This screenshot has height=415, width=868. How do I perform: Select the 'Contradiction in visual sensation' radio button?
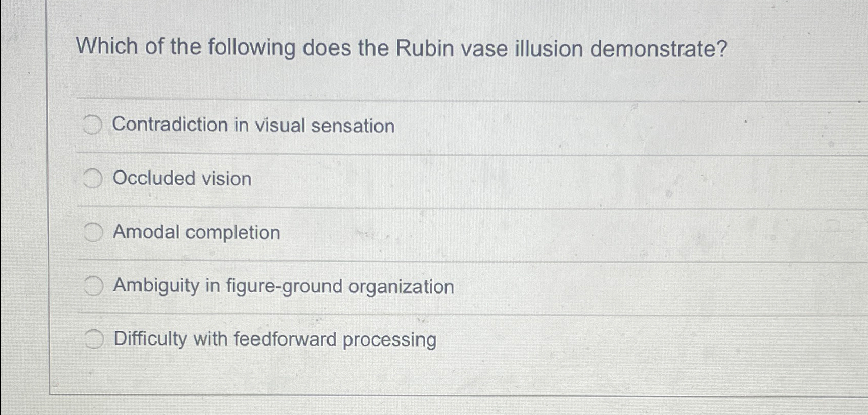pos(93,125)
